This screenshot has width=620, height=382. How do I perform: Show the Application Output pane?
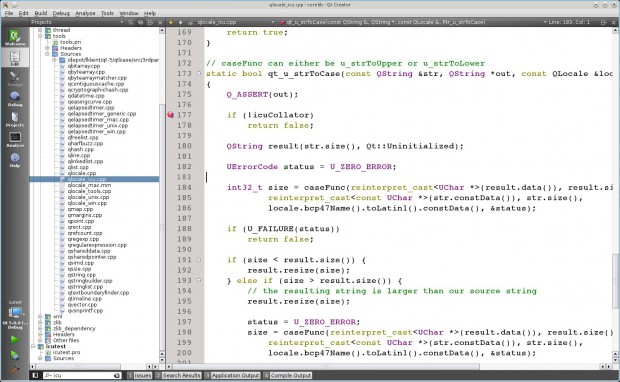[x=232, y=375]
